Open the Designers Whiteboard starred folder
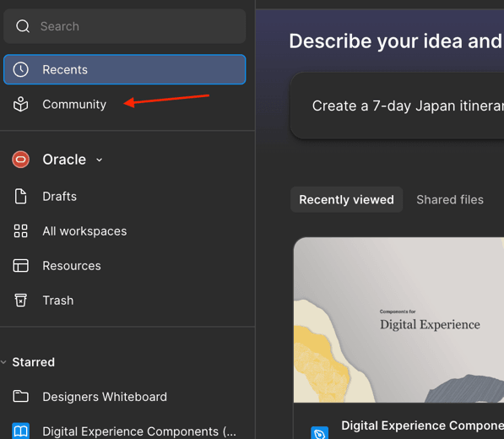504x439 pixels. (x=125, y=397)
